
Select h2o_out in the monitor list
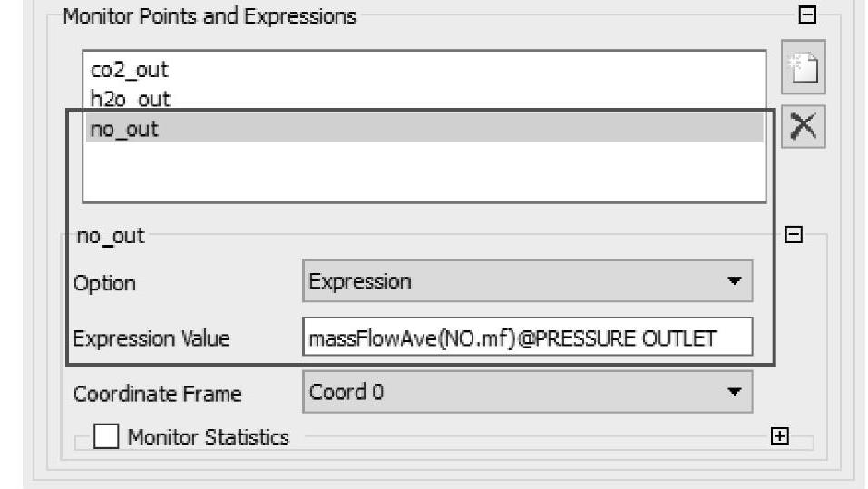tap(131, 99)
